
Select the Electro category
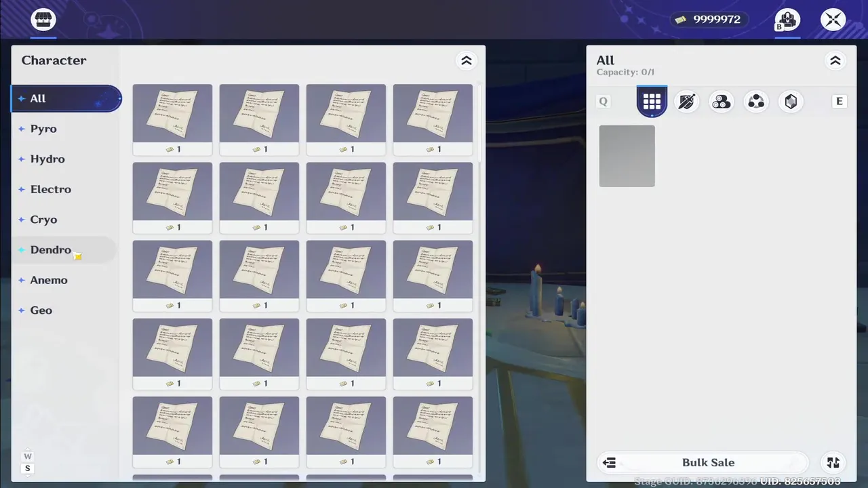pyautogui.click(x=66, y=189)
